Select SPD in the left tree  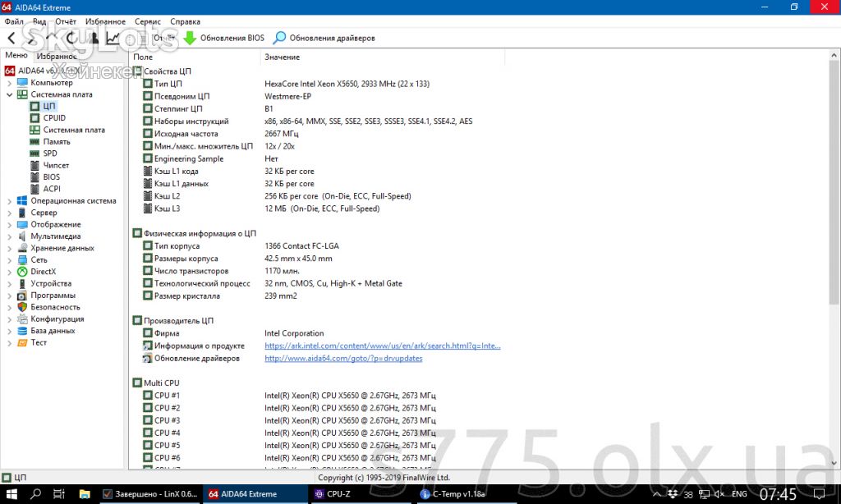coord(50,153)
